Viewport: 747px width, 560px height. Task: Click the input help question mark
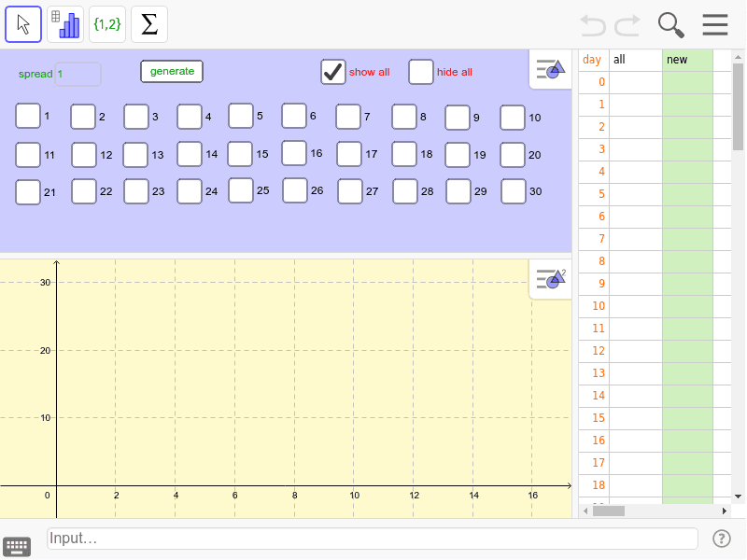click(721, 539)
